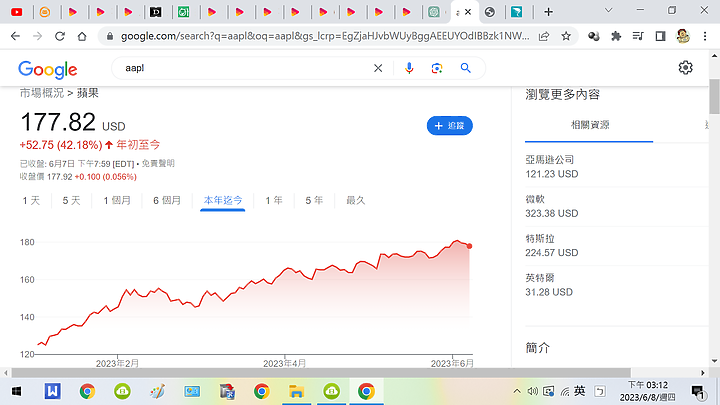Image resolution: width=720 pixels, height=405 pixels.
Task: Open File Explorer from the taskbar
Action: click(x=296, y=392)
